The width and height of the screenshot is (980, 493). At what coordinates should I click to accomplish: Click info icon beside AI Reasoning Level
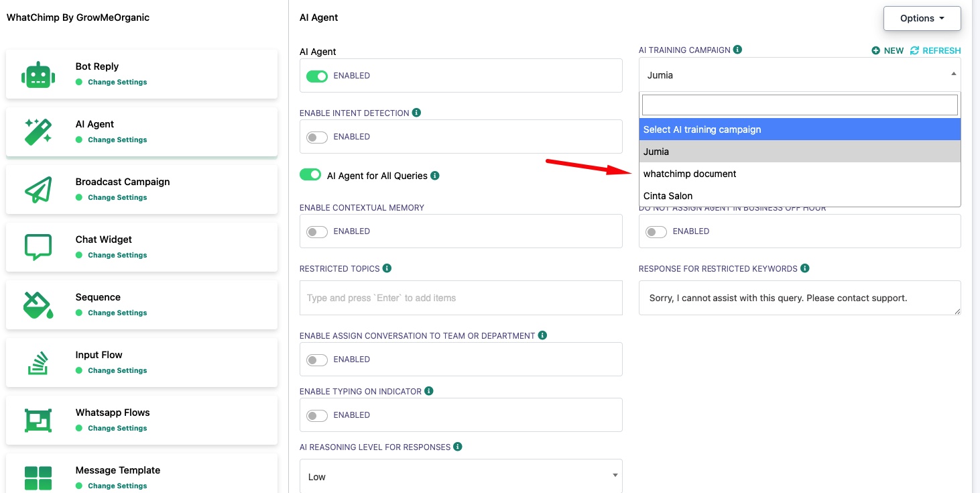(457, 447)
